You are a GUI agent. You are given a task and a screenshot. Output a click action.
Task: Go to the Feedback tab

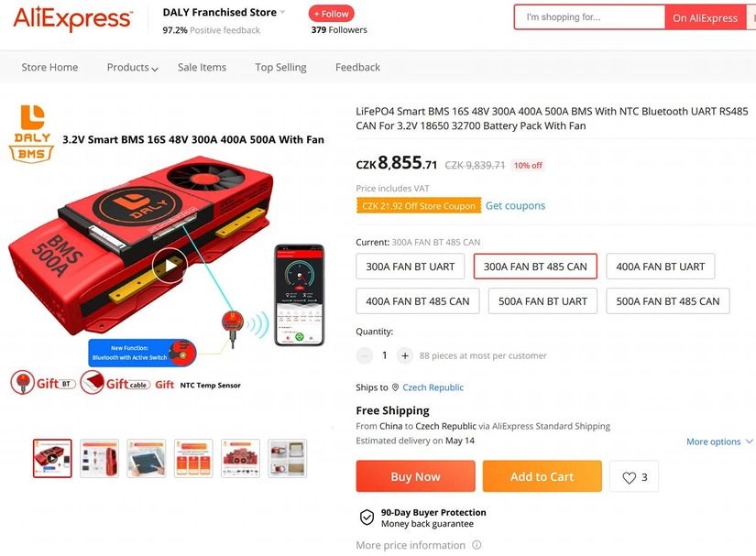357,68
